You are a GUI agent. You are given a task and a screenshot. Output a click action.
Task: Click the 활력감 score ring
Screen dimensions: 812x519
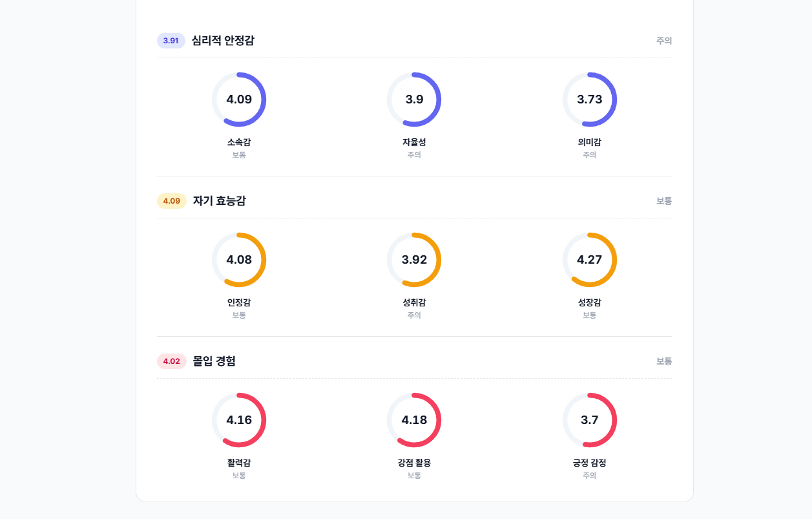tap(239, 420)
